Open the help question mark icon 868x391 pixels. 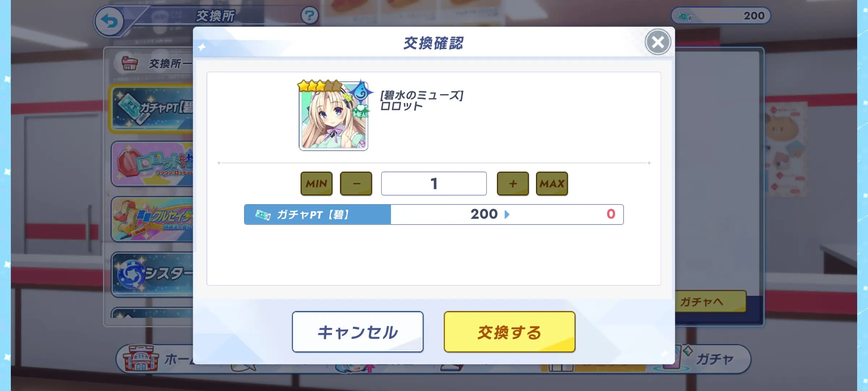(x=310, y=16)
